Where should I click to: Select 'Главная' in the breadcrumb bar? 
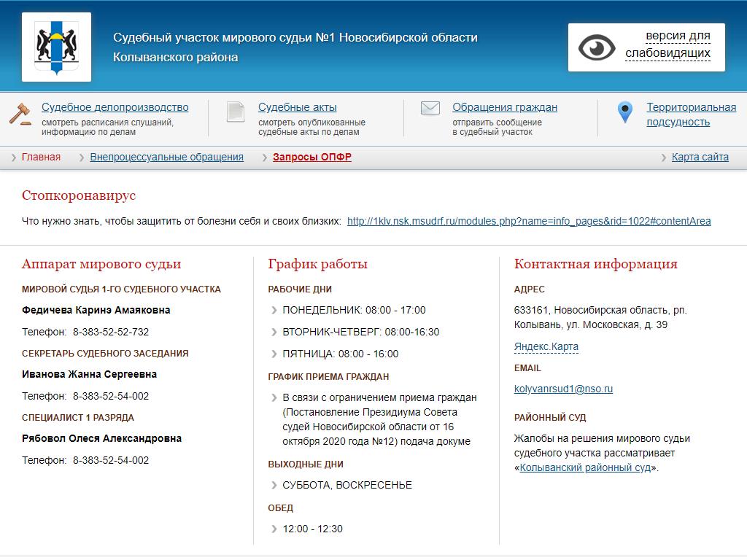point(41,157)
